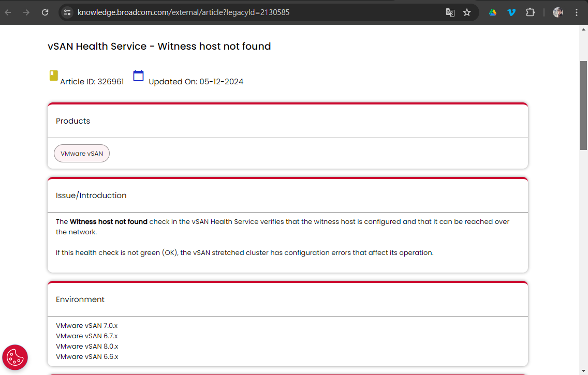The image size is (588, 375).
Task: Click 'Article ID: 326961' text
Action: point(92,82)
